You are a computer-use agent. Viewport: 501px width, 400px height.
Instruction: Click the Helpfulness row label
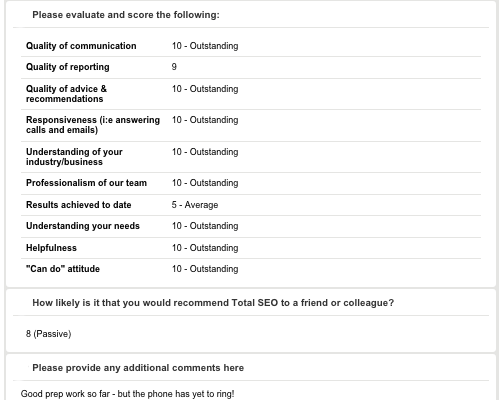click(x=51, y=248)
